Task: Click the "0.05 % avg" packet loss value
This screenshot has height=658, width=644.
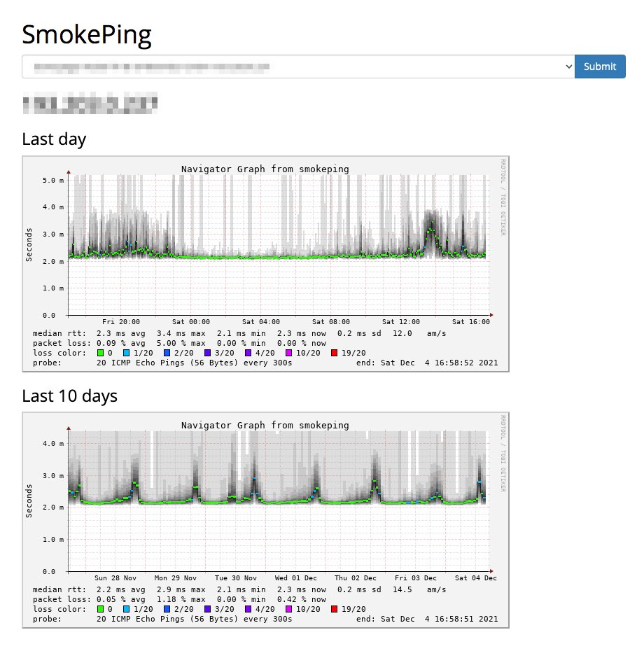Action: [x=121, y=599]
